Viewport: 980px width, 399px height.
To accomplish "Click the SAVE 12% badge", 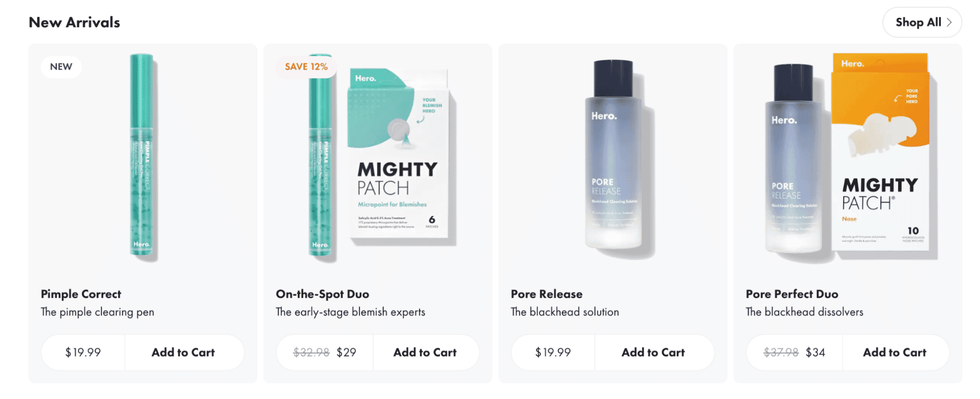I will pyautogui.click(x=306, y=67).
